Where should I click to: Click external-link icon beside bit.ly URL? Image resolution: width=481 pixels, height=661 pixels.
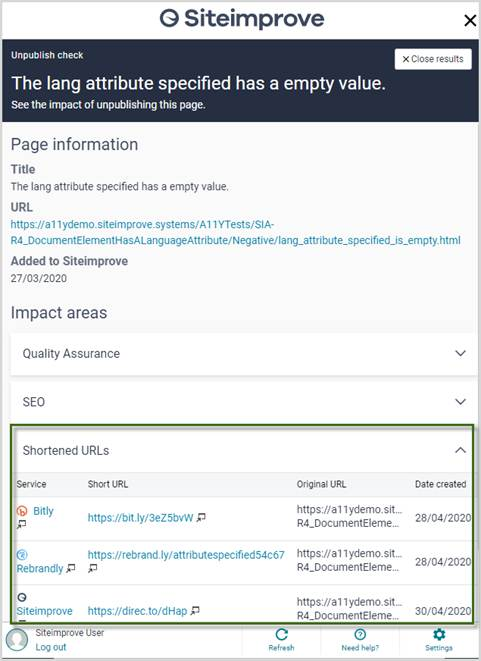[x=201, y=517]
